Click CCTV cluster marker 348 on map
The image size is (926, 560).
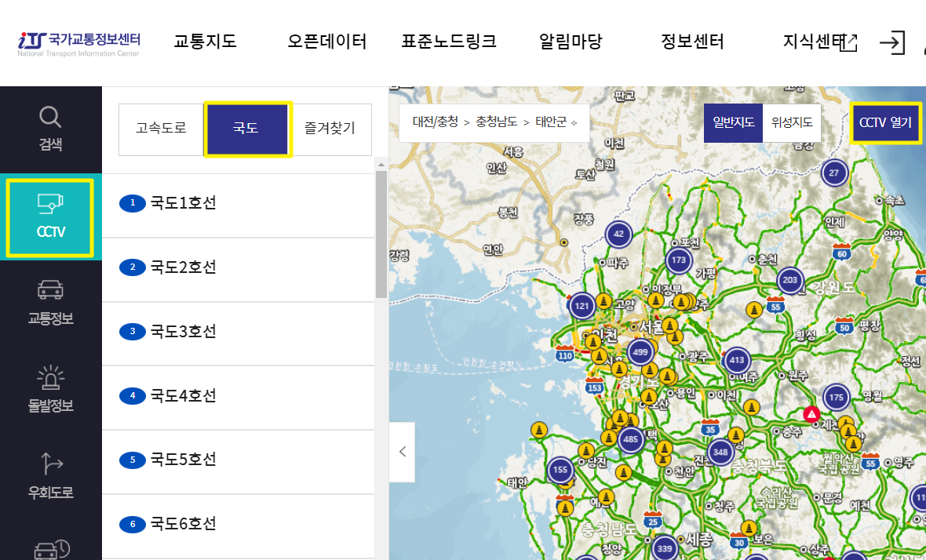(720, 452)
